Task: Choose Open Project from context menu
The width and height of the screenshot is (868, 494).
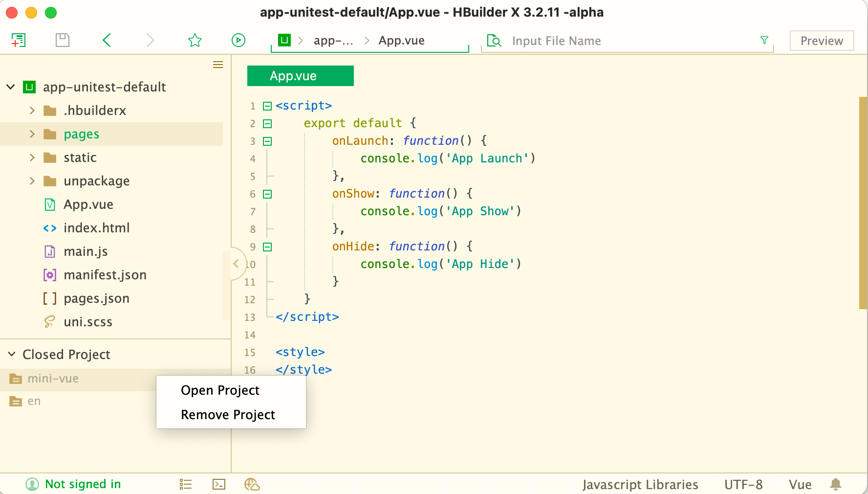Action: coord(231,390)
